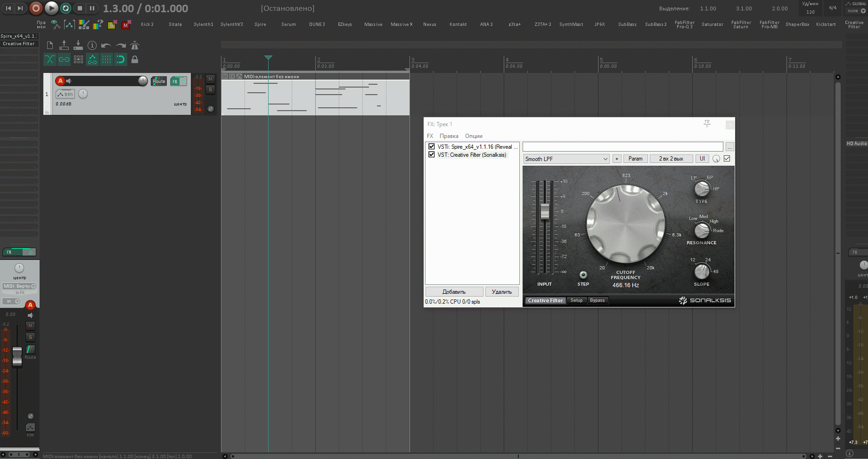Click the yellow unsolo all tracks icon
868x459 pixels.
tap(112, 25)
